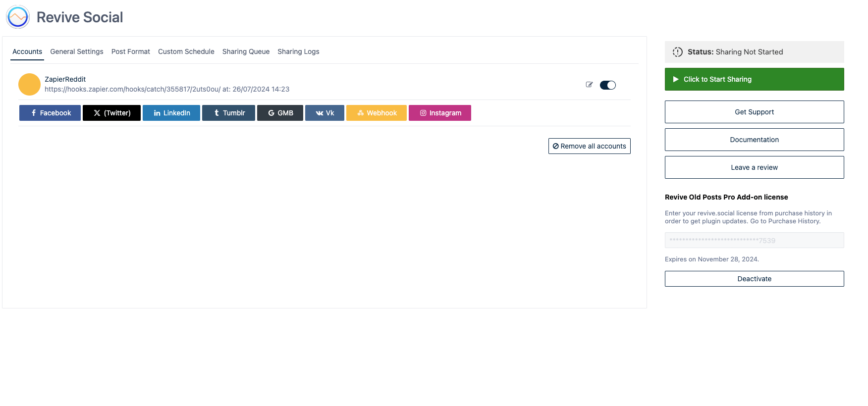Click the edit icon for ZapierReddit account
The width and height of the screenshot is (868, 406).
(589, 85)
